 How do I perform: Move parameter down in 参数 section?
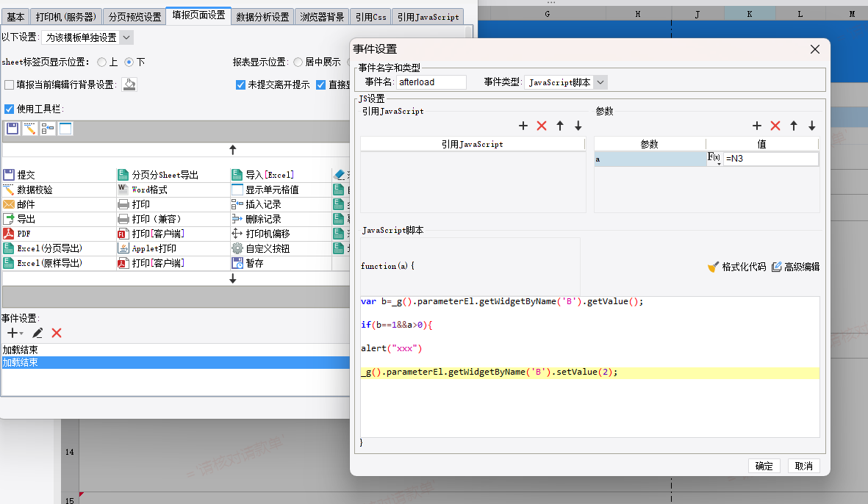click(x=811, y=126)
